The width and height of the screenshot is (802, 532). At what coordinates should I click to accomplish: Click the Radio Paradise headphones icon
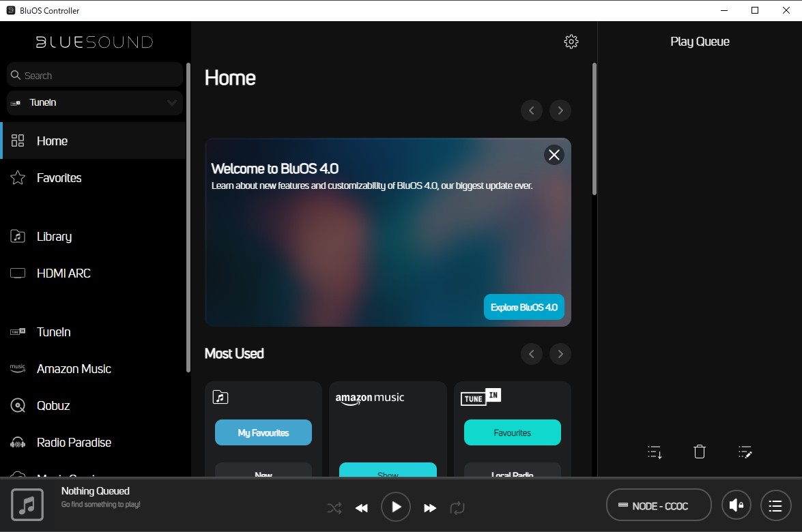tap(18, 442)
